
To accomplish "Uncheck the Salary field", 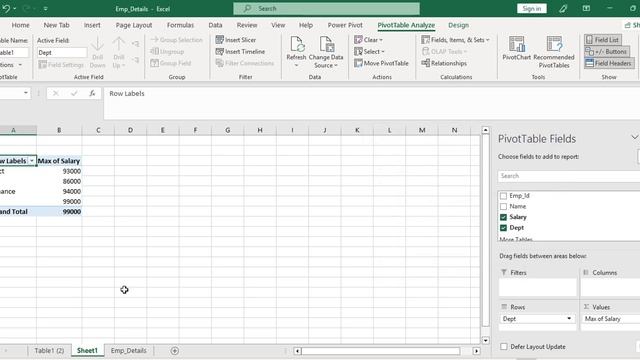I will coord(503,217).
